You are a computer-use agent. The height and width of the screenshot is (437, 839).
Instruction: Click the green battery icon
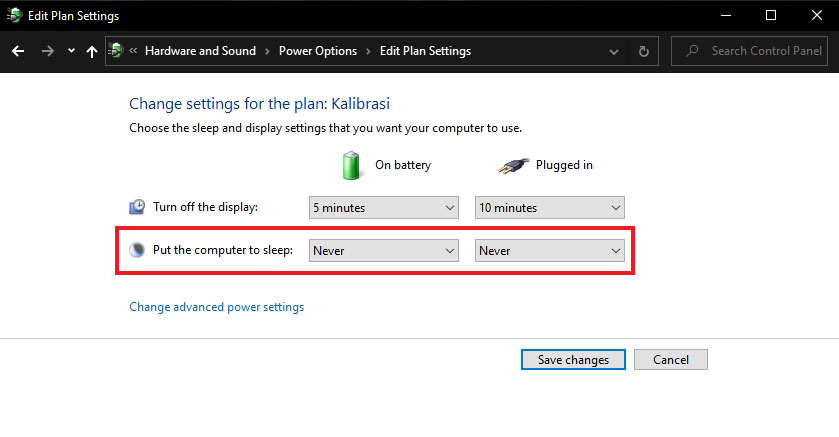[x=351, y=165]
